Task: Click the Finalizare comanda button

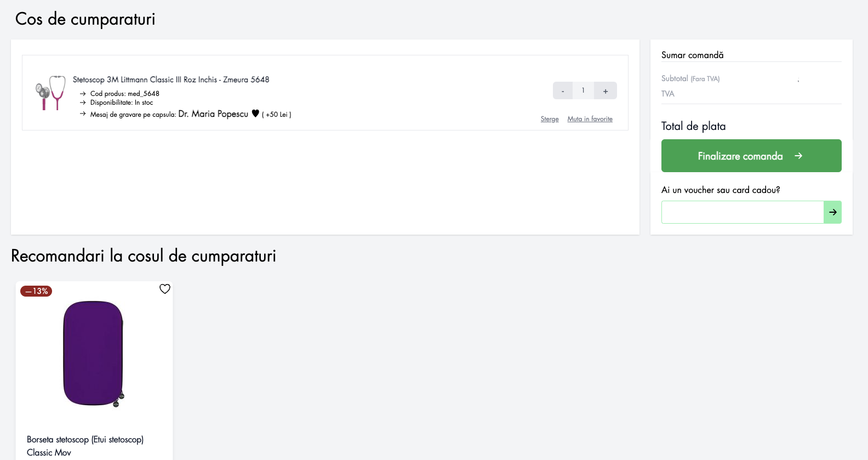Action: (751, 156)
